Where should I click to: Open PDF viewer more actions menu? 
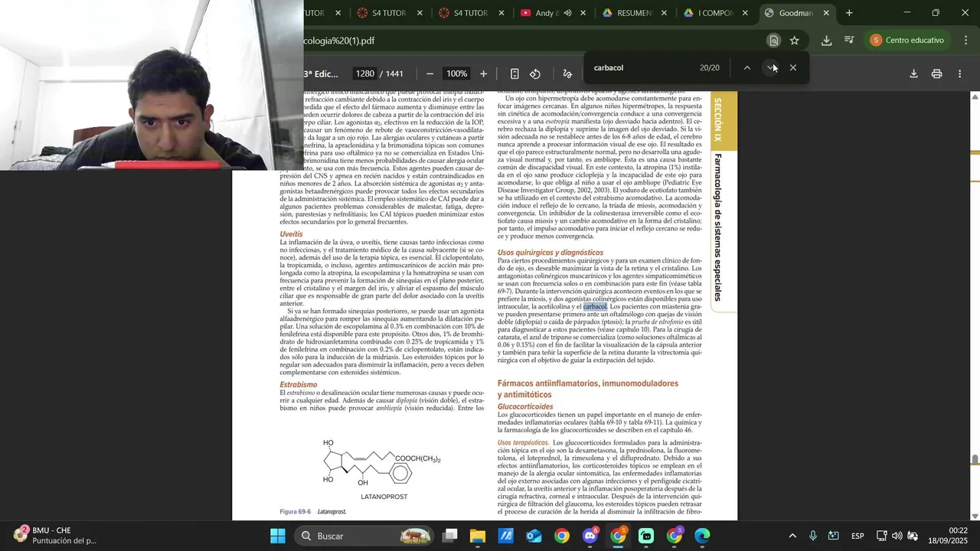tap(960, 74)
